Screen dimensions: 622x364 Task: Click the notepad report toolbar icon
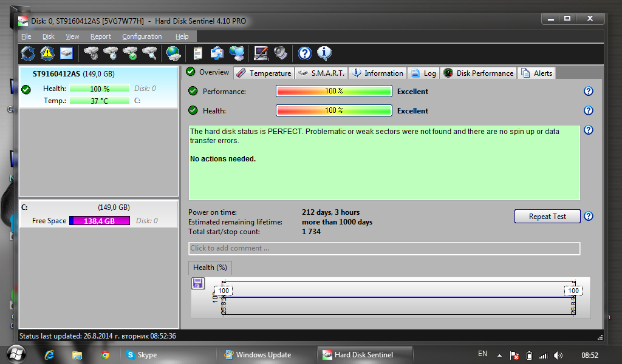pyautogui.click(x=197, y=53)
